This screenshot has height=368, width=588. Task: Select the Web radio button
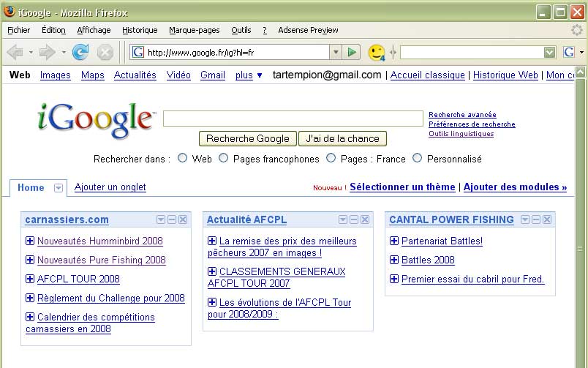click(183, 158)
